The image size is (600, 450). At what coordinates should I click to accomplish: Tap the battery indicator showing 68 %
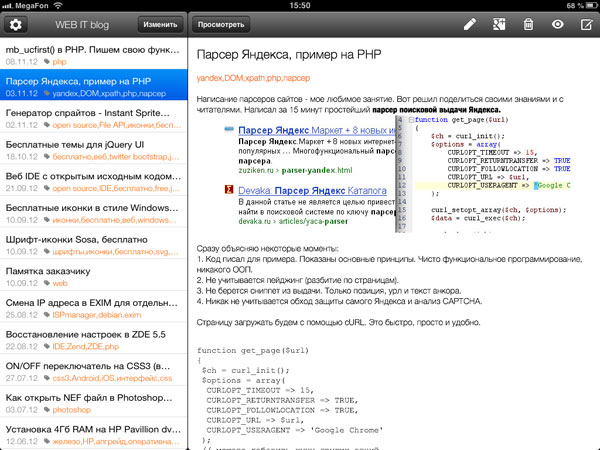(582, 5)
